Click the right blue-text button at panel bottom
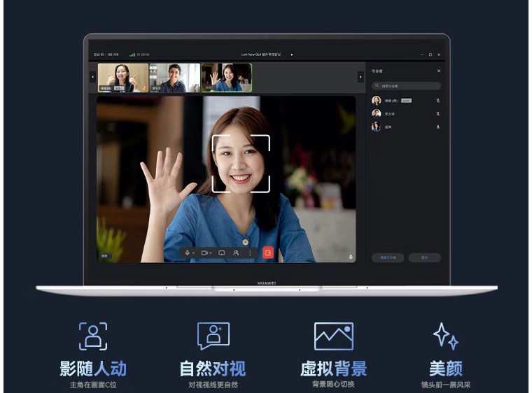532x393 pixels. coord(424,258)
